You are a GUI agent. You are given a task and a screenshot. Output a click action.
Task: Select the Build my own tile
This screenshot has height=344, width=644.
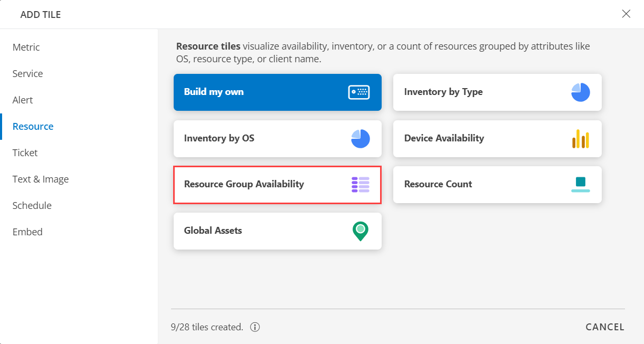pos(264,92)
